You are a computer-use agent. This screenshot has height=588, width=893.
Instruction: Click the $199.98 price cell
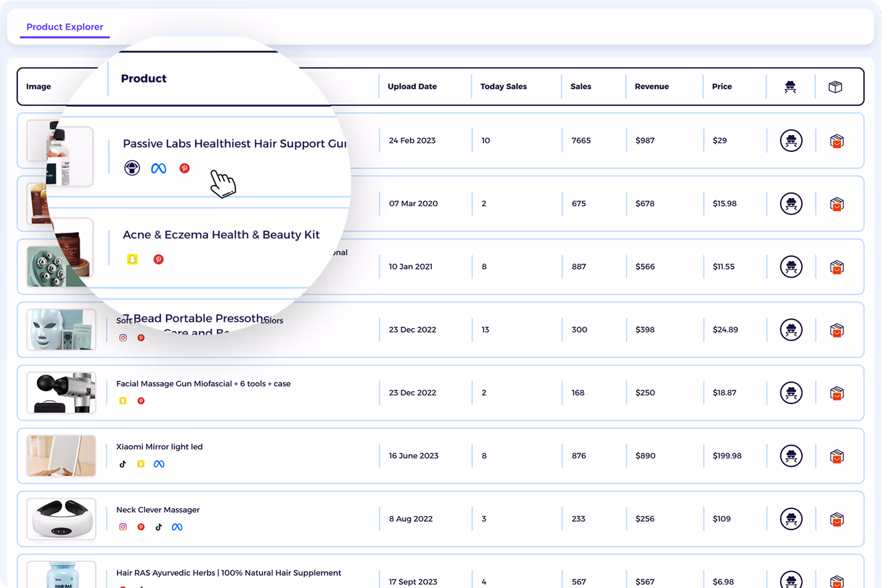(727, 456)
